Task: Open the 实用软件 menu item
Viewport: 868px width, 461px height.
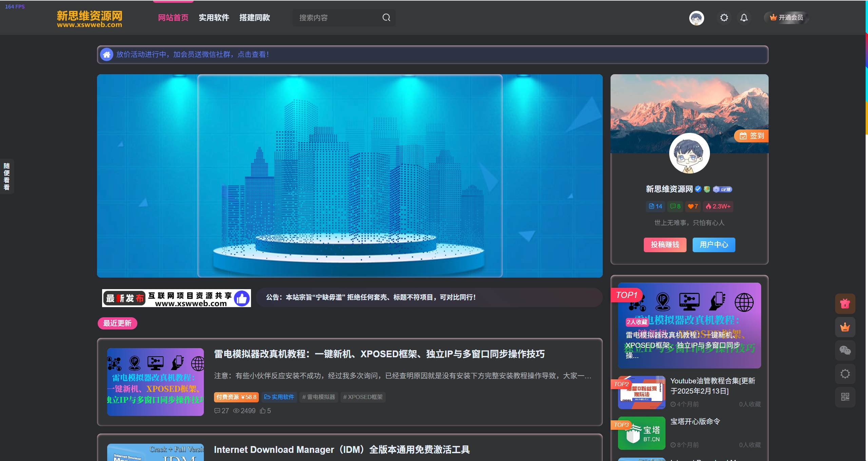Action: [x=214, y=18]
